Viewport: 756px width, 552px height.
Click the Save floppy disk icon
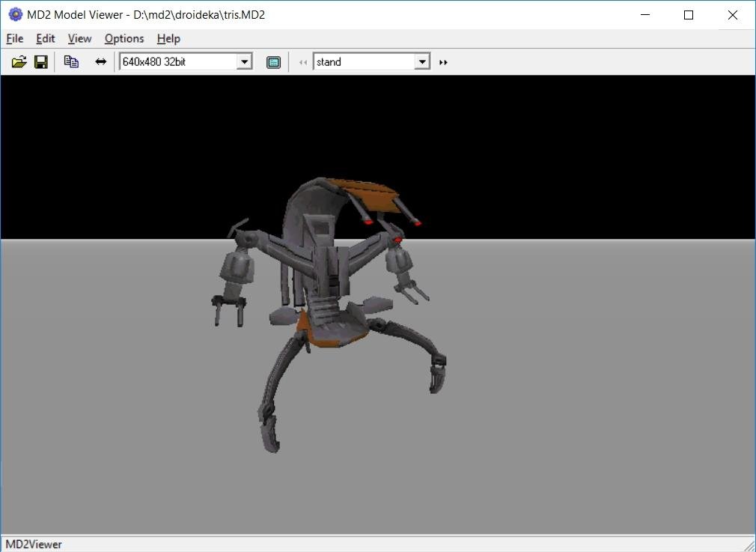41,62
